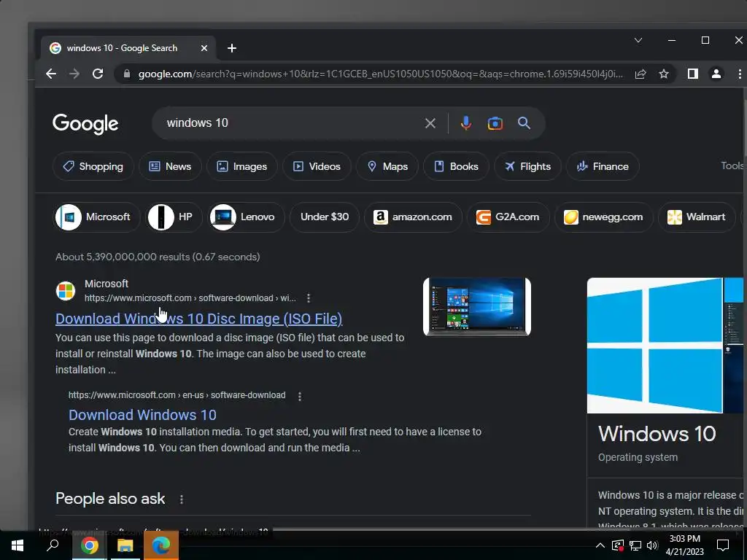
Task: Open three-dot menu for en-us software-download result
Action: pos(300,396)
